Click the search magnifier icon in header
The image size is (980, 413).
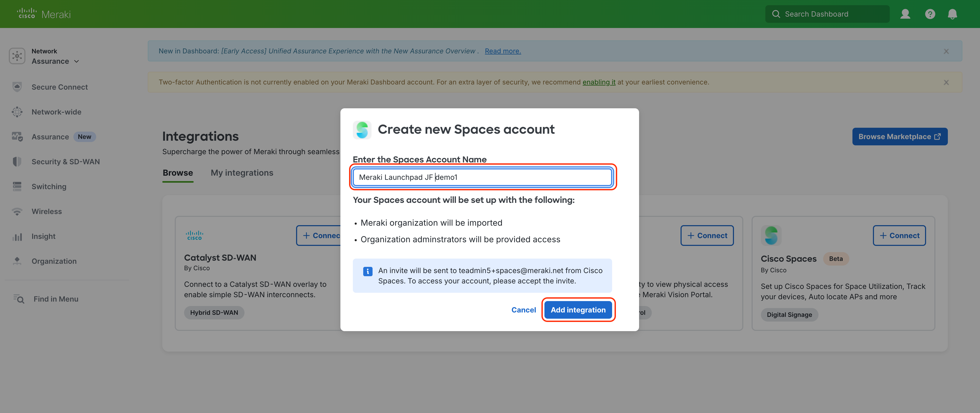coord(776,14)
